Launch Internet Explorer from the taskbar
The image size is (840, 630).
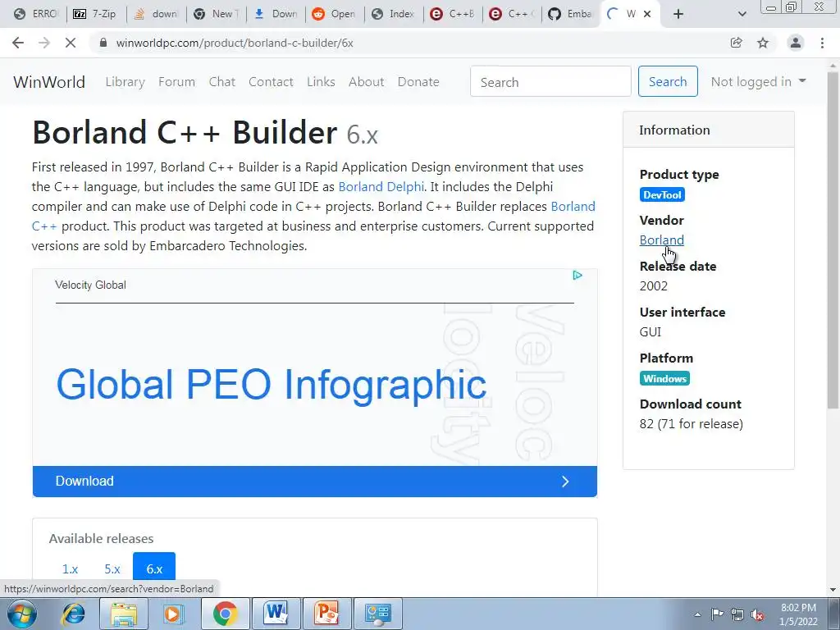point(73,614)
